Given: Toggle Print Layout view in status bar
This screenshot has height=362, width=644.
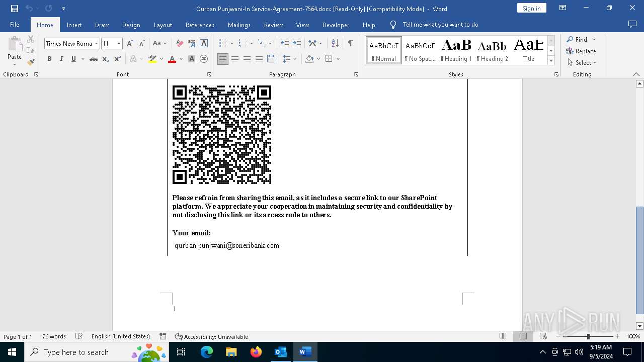Looking at the screenshot, I should pos(523,336).
